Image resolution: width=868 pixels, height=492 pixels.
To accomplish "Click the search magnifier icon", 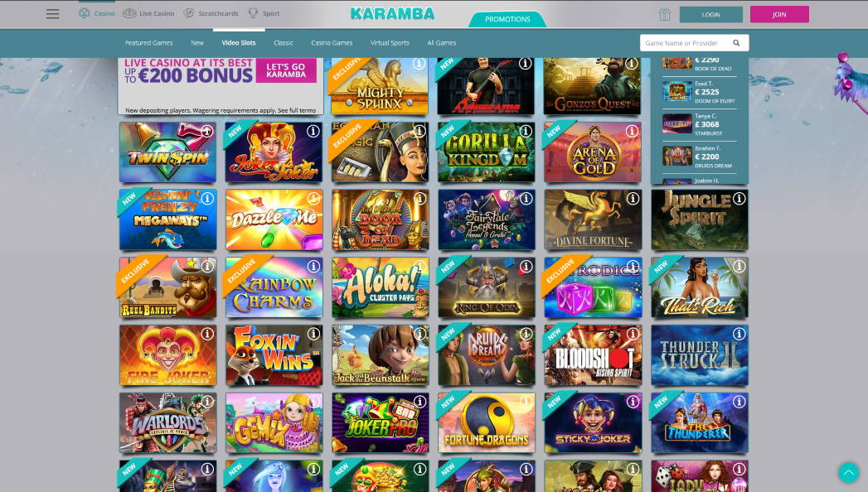I will click(x=736, y=43).
